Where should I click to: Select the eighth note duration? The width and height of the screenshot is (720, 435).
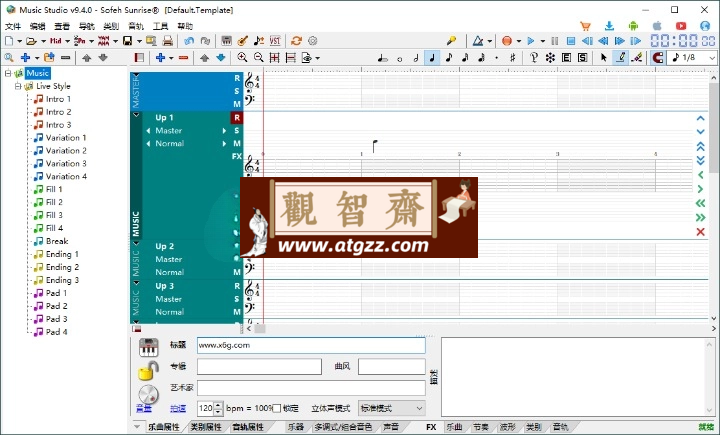pyautogui.click(x=449, y=58)
